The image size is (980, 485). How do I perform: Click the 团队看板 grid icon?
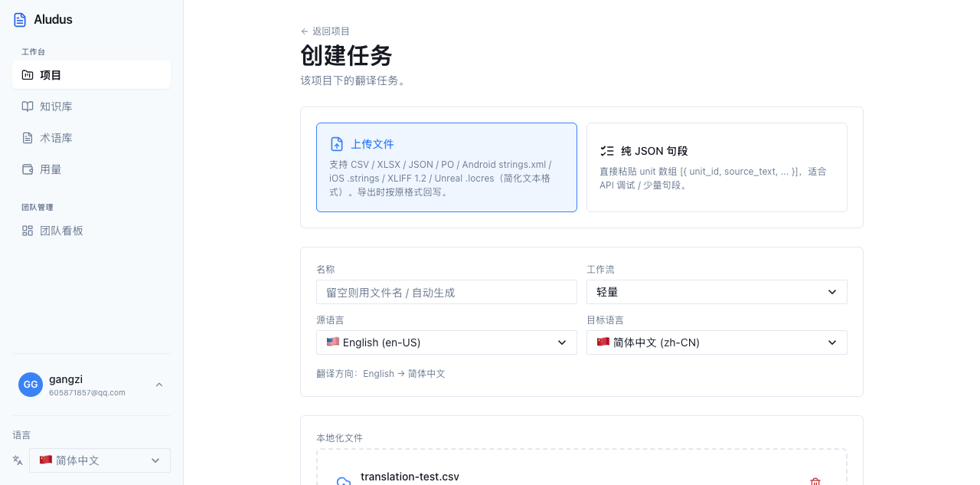[x=28, y=231]
